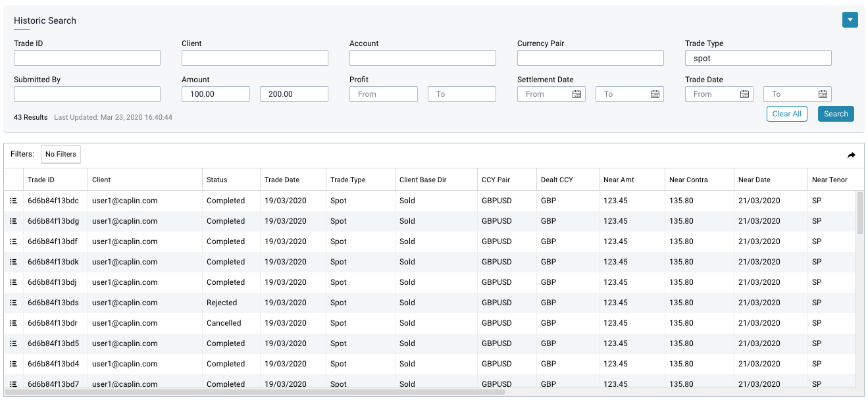Open row menu for trade 6d6b84f13bd4
The image size is (868, 400).
point(13,364)
